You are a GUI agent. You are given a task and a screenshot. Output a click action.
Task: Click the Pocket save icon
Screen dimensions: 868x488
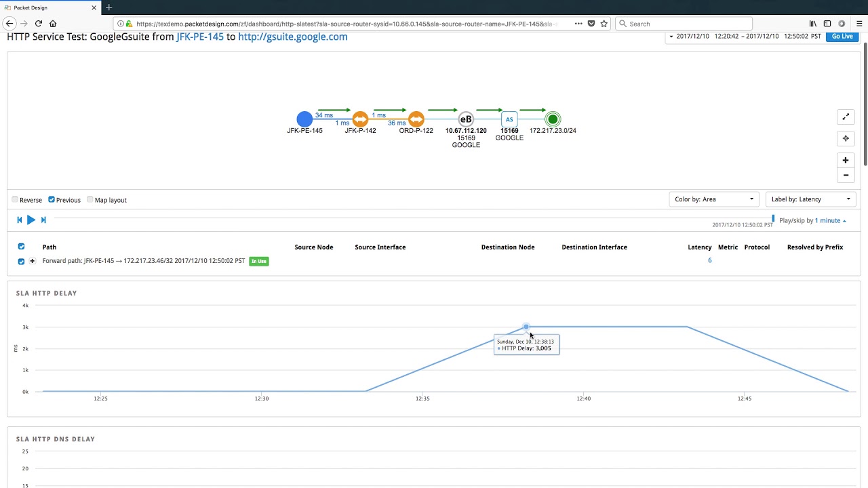pyautogui.click(x=591, y=24)
